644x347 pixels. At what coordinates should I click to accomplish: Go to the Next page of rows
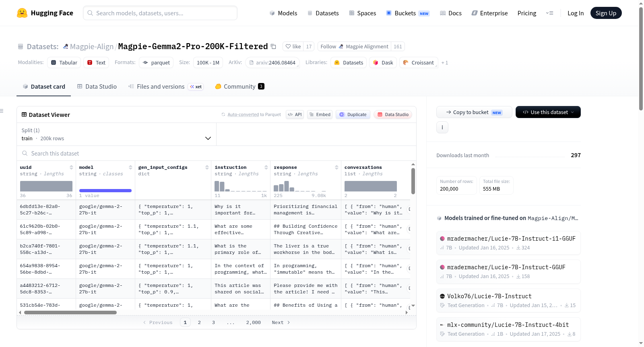tap(281, 322)
